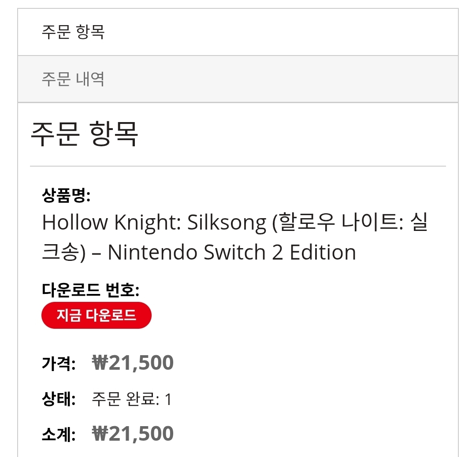This screenshot has height=457, width=476.
Task: Click the large 주문 항목 section heading
Action: pos(84,134)
